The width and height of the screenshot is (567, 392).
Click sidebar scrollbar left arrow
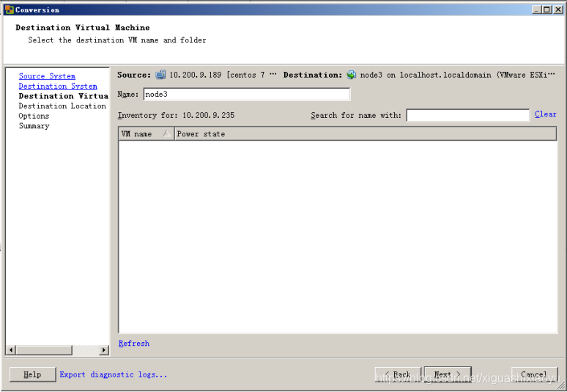[x=11, y=350]
